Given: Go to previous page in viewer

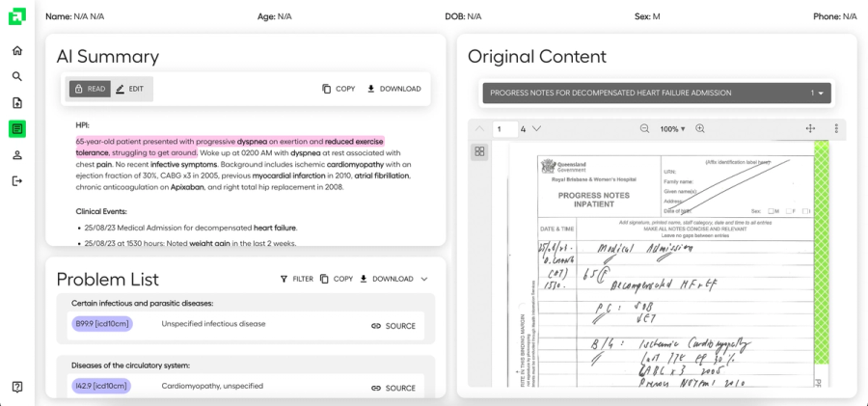Looking at the screenshot, I should (480, 129).
